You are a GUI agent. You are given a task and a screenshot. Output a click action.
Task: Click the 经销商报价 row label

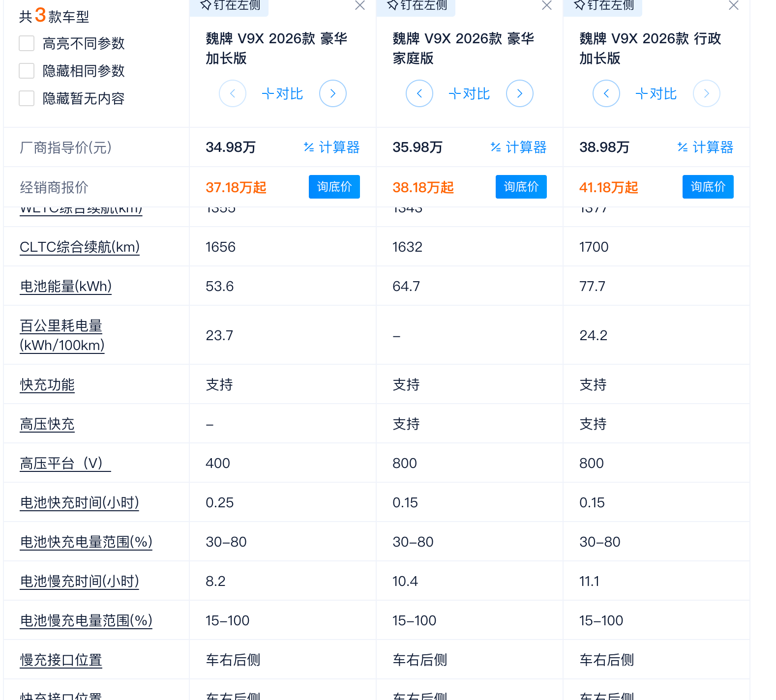pyautogui.click(x=54, y=187)
